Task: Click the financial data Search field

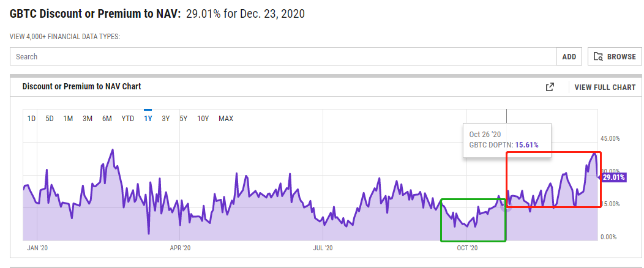Action: (283, 56)
